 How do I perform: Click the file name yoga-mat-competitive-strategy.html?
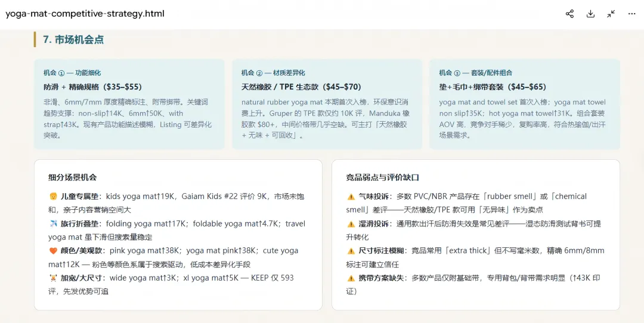85,14
